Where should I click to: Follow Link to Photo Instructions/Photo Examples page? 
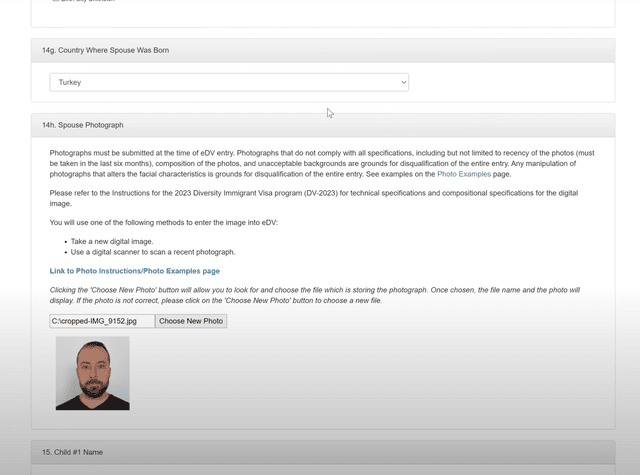[135, 271]
